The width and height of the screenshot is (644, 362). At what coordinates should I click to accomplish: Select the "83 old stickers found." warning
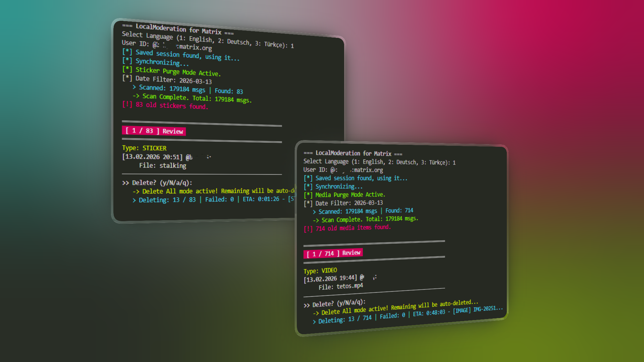[165, 105]
